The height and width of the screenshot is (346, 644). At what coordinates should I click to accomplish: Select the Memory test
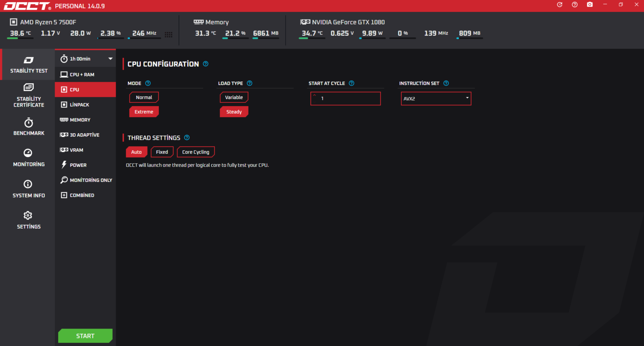(85, 120)
